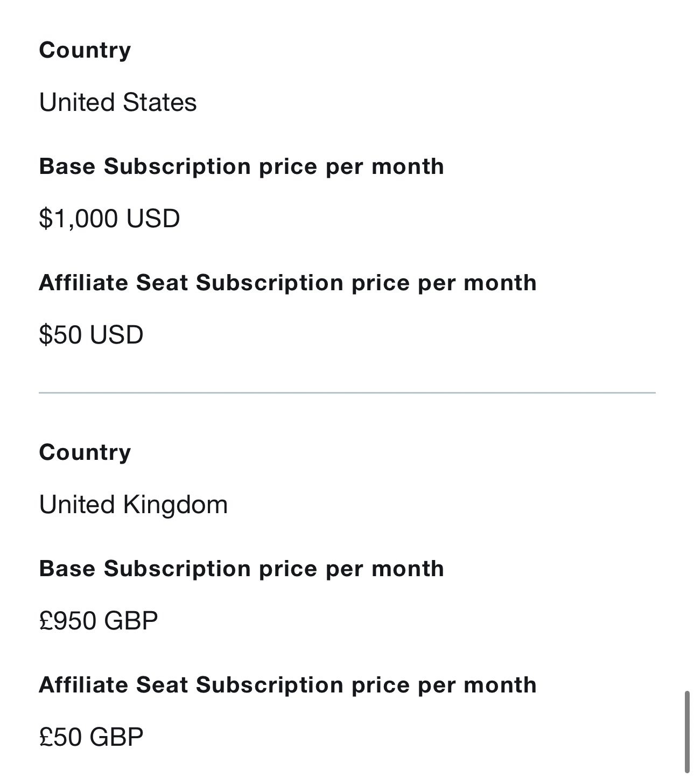Click the $1,000 USD base price
The width and height of the screenshot is (694, 784).
[x=109, y=219]
